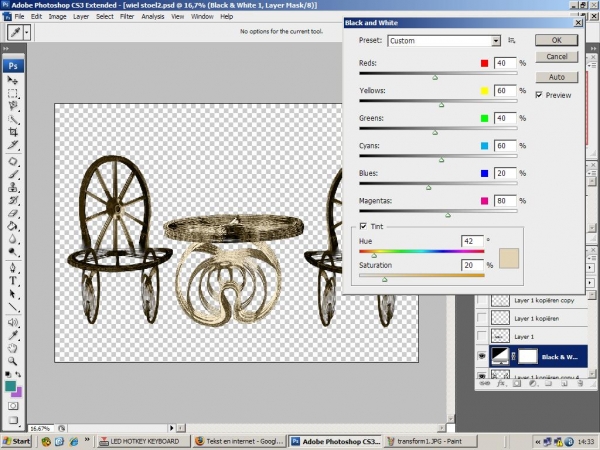The image size is (600, 450).
Task: Select the Line tool
Action: (13, 307)
